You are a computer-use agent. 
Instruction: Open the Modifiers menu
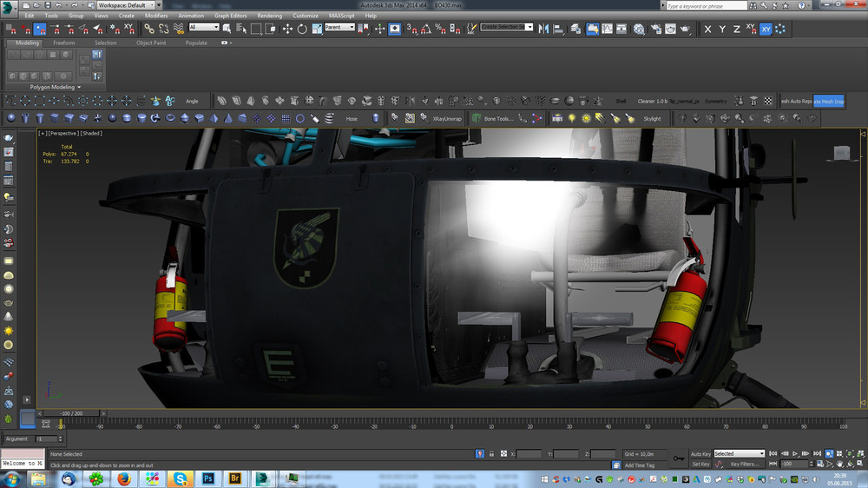pyautogui.click(x=156, y=16)
